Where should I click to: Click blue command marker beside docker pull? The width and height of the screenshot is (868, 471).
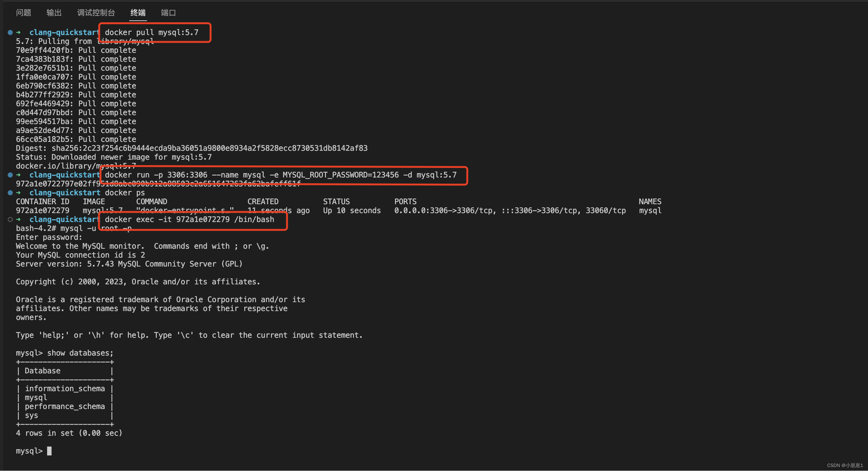click(10, 32)
